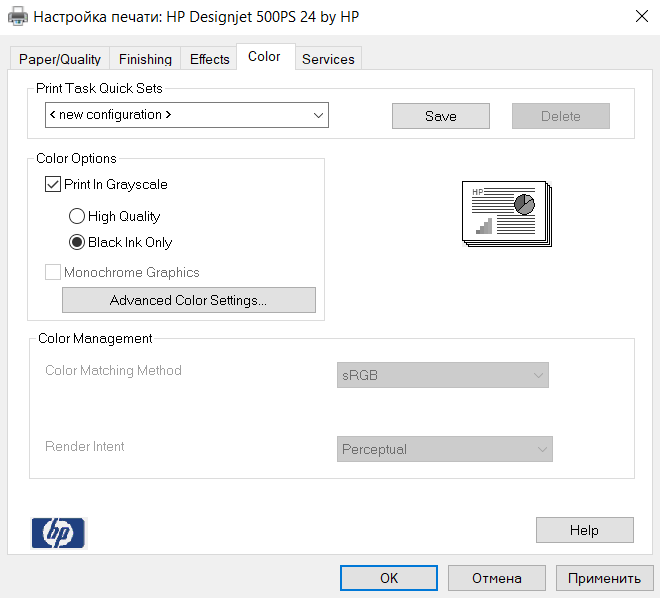The width and height of the screenshot is (660, 598).
Task: Click the Help button
Action: click(x=585, y=530)
